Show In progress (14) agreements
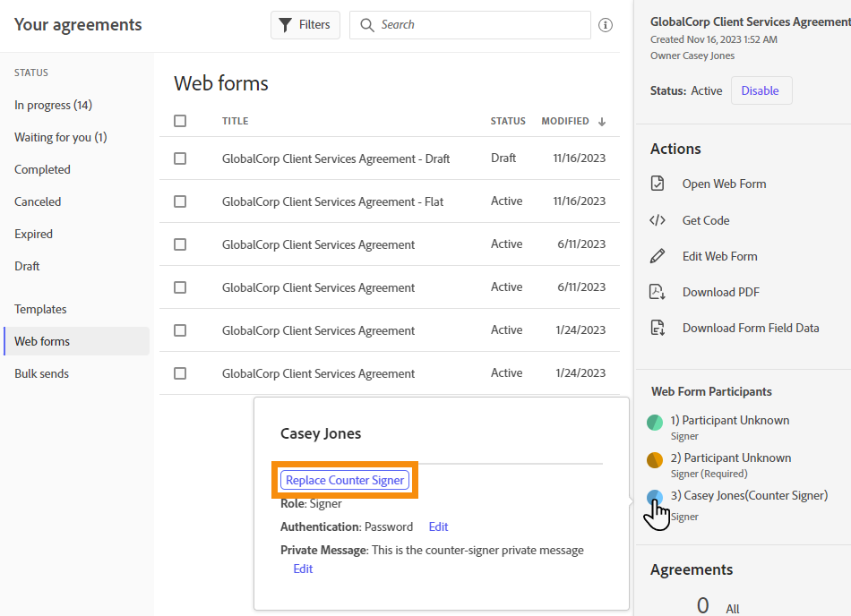The image size is (851, 616). [x=53, y=105]
